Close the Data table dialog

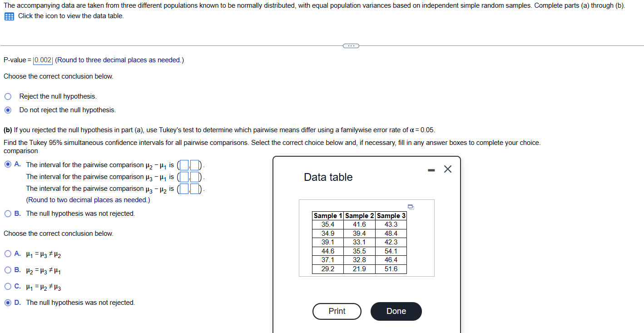point(447,169)
